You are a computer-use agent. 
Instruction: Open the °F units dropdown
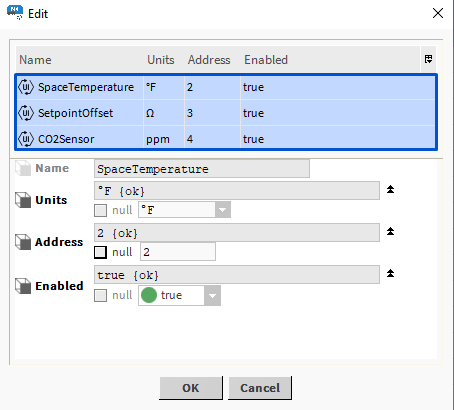click(x=223, y=210)
